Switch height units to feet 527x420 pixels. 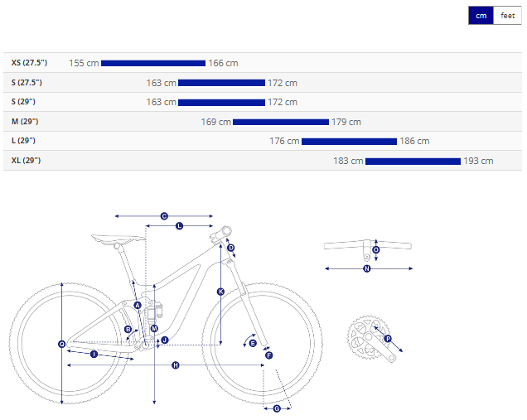click(x=507, y=16)
